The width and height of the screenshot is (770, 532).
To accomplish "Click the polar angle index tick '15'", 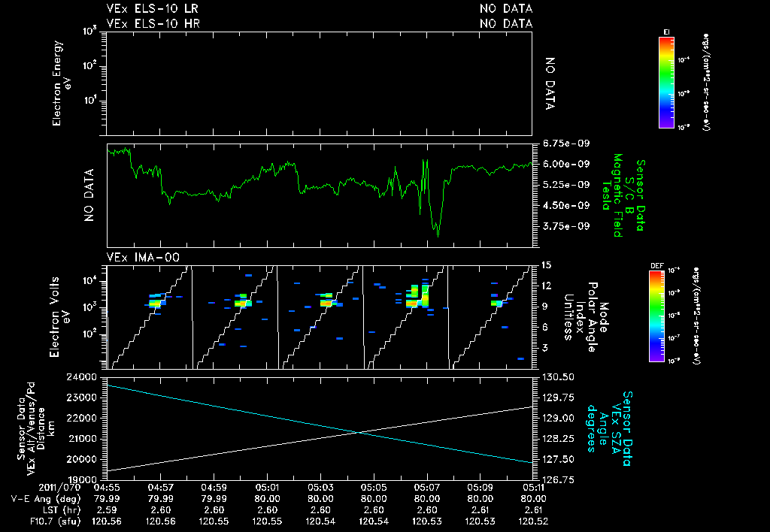I will point(546,265).
